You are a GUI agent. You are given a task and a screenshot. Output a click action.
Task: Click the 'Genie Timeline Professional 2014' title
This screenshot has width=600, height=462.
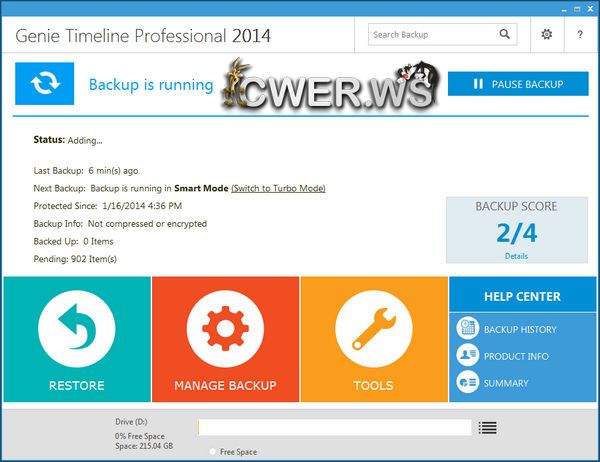(143, 36)
